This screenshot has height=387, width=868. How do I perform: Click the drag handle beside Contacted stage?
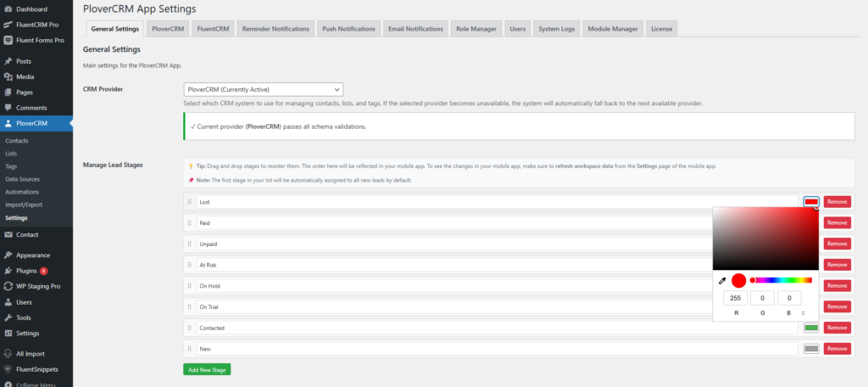(x=190, y=328)
